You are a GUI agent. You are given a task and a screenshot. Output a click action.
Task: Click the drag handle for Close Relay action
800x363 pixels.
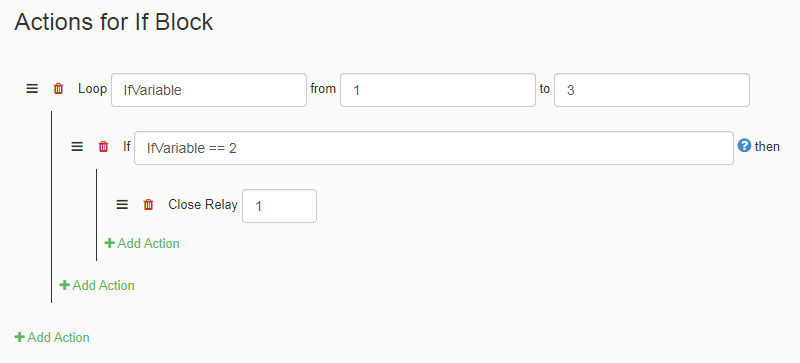[x=122, y=205]
